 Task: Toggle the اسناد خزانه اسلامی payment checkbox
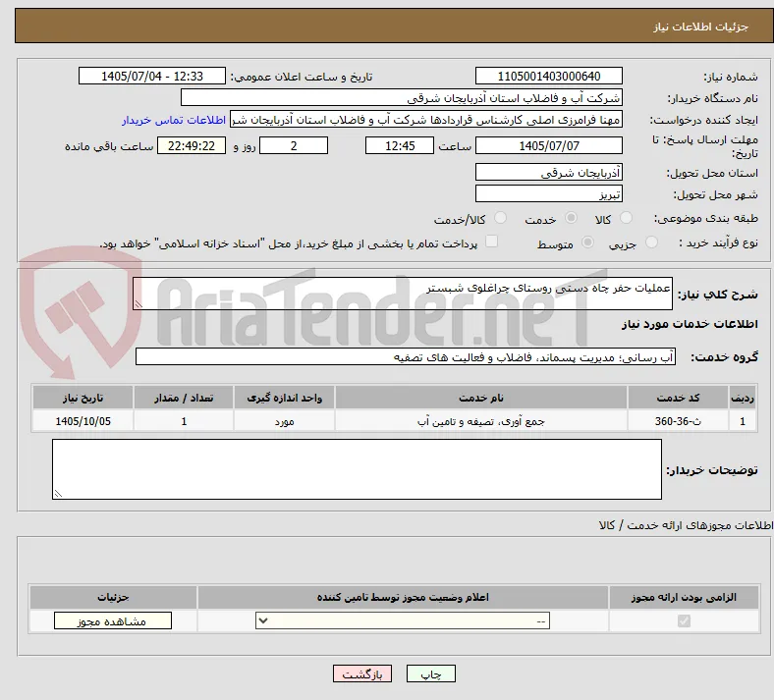point(492,242)
